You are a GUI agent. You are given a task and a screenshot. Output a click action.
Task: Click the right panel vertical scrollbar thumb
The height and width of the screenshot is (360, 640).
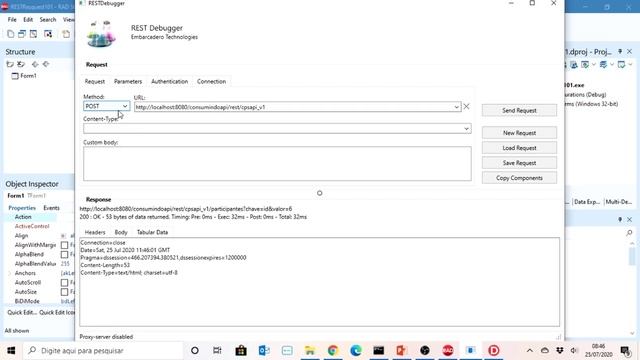(x=632, y=256)
